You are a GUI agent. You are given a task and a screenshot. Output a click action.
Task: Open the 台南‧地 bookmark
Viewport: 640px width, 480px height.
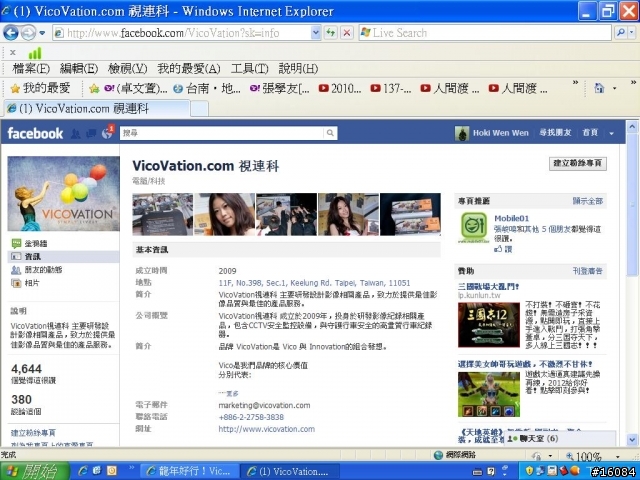[207, 88]
